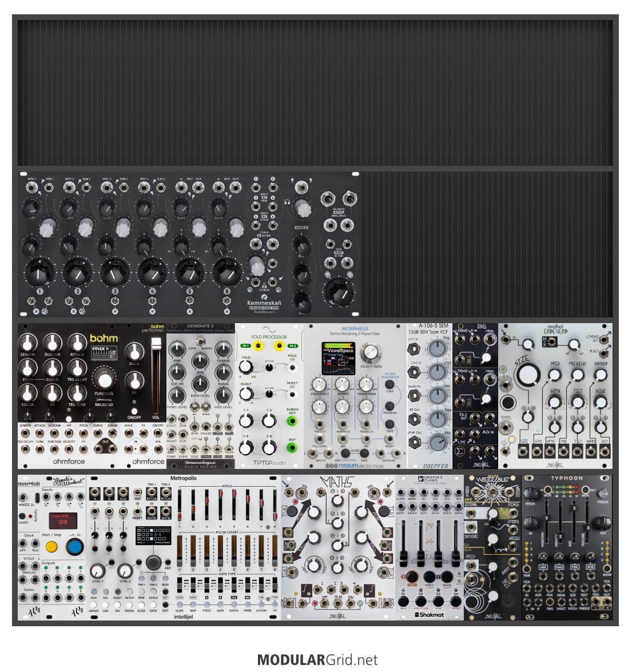This screenshot has width=636, height=672.
Task: Click the Typhoon PITCH knob
Action: click(531, 494)
